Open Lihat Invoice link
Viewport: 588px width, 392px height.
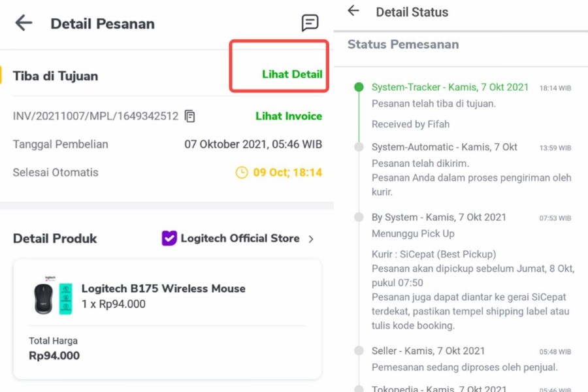point(289,116)
